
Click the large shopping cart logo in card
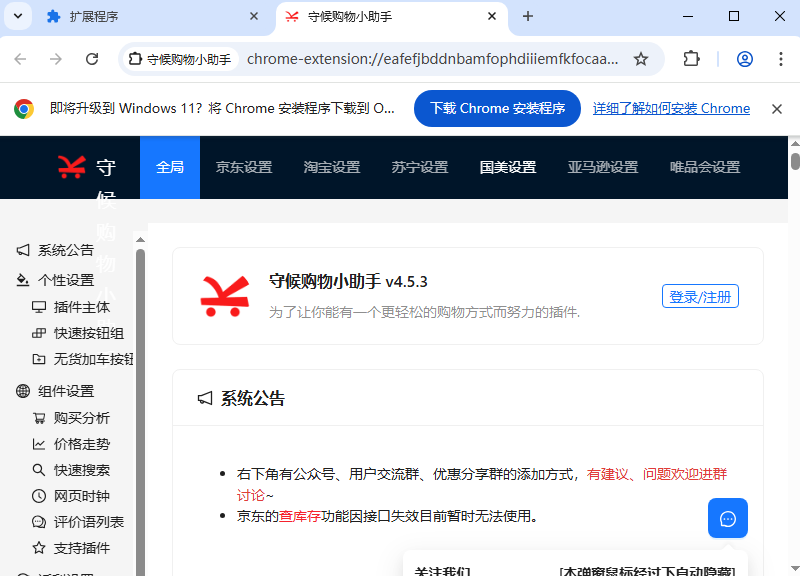[224, 296]
